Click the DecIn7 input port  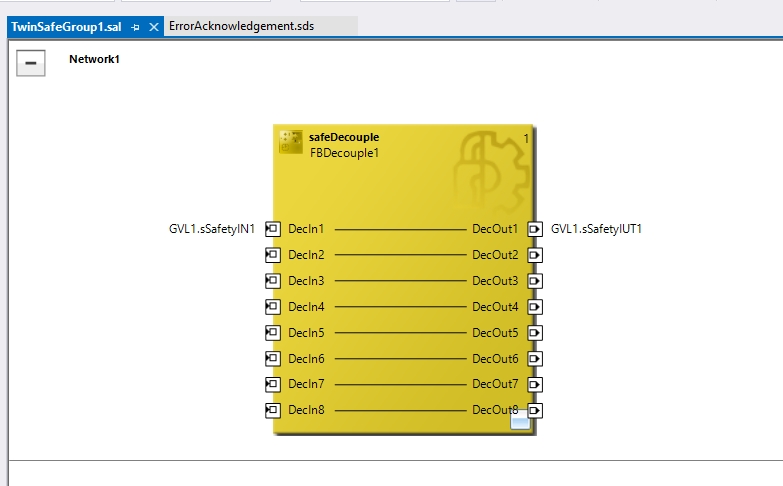pos(273,384)
